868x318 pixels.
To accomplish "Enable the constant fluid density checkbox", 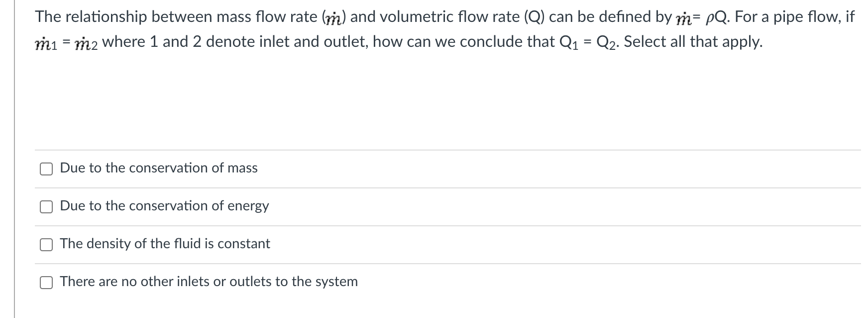I will click(x=46, y=245).
